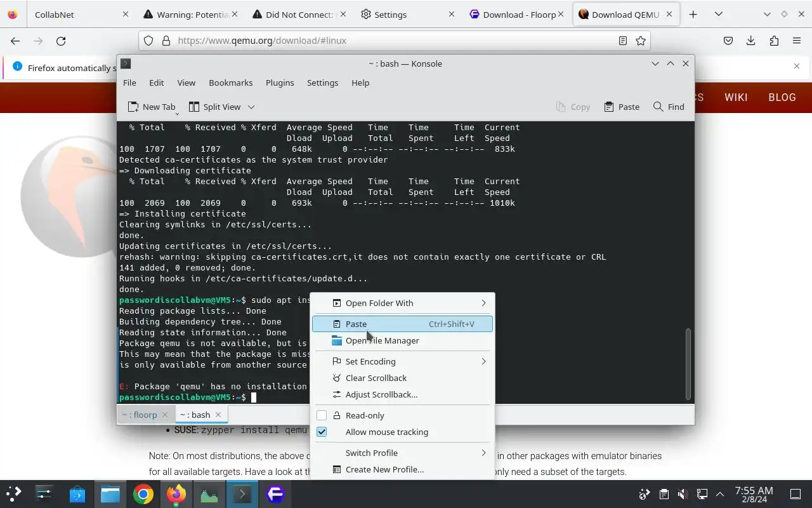Click Firefox icon in taskbar
This screenshot has height=508, width=812.
(176, 494)
